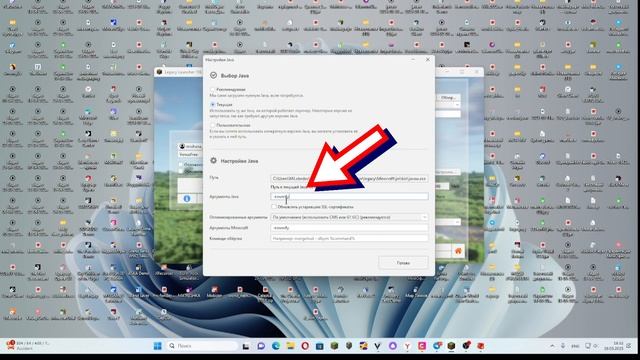Viewport: 640px width, 360px height.
Task: Click the wrapper command input field
Action: tap(349, 238)
